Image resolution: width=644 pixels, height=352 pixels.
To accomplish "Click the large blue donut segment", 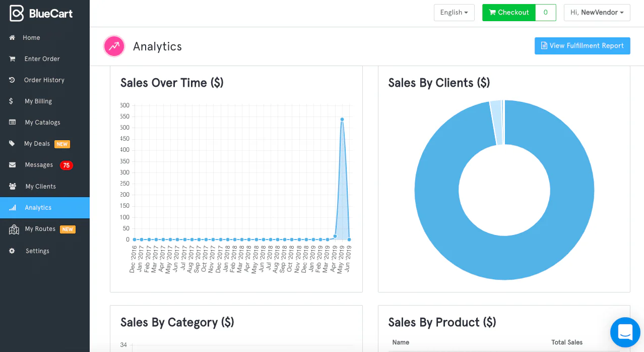I will tap(504, 257).
